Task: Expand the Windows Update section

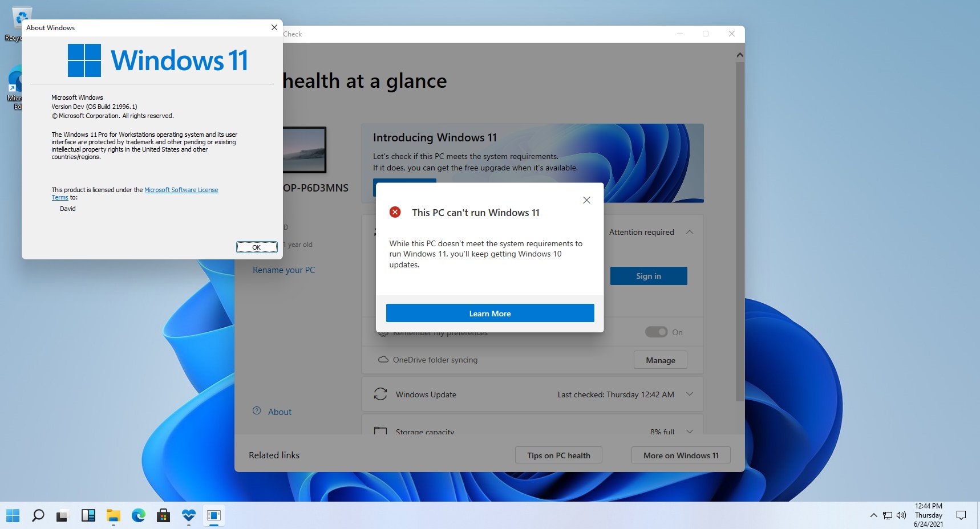Action: [690, 394]
